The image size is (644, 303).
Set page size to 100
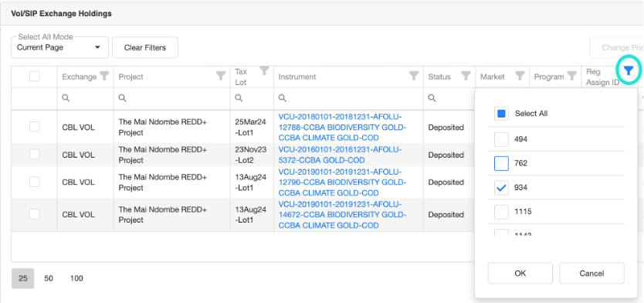tap(76, 278)
